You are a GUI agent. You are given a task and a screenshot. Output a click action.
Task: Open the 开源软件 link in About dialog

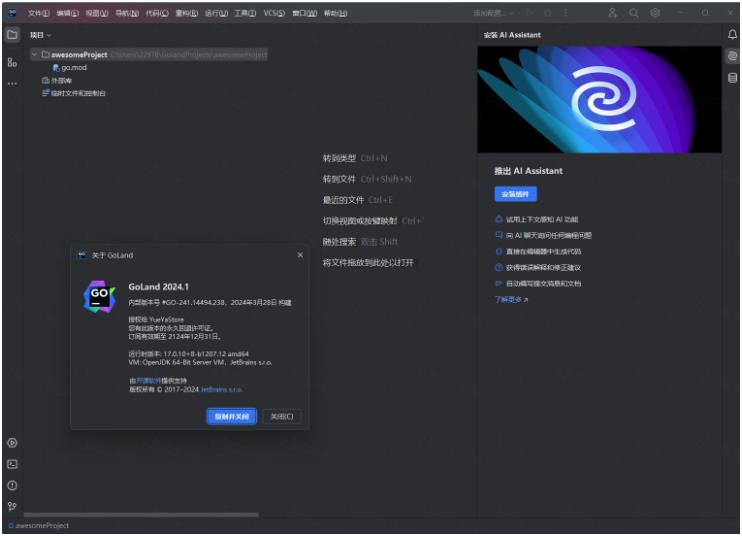tap(149, 380)
